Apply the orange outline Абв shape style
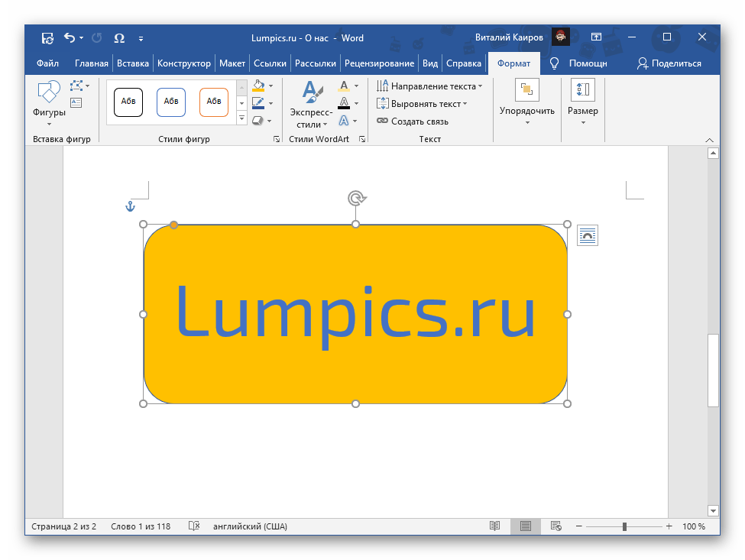 (214, 102)
